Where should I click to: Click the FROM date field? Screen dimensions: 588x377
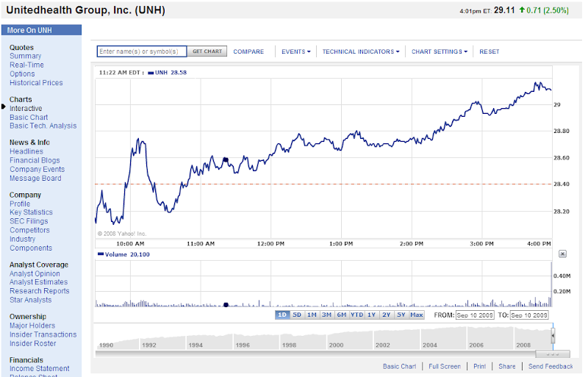pos(475,315)
